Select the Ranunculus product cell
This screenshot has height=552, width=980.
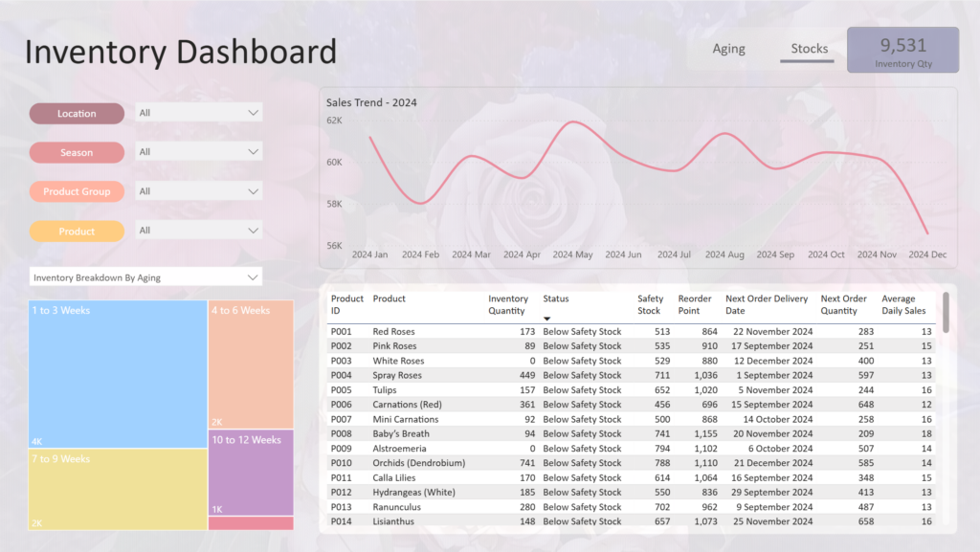(x=396, y=507)
